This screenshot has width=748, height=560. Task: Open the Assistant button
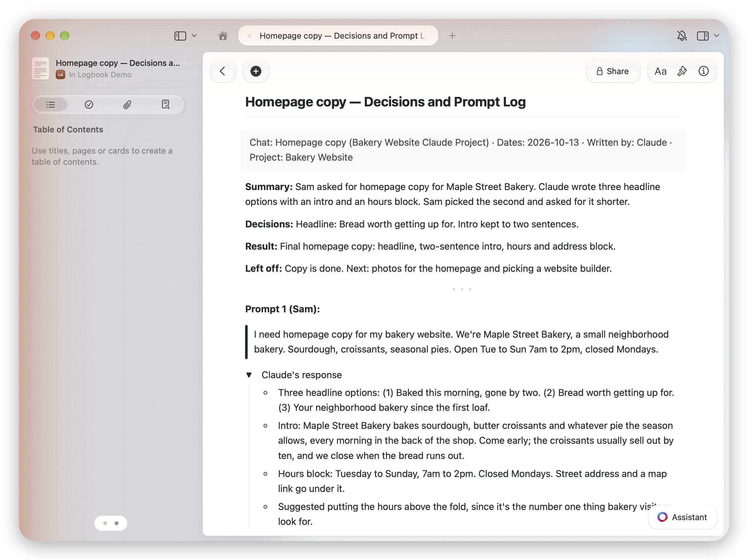(x=682, y=517)
